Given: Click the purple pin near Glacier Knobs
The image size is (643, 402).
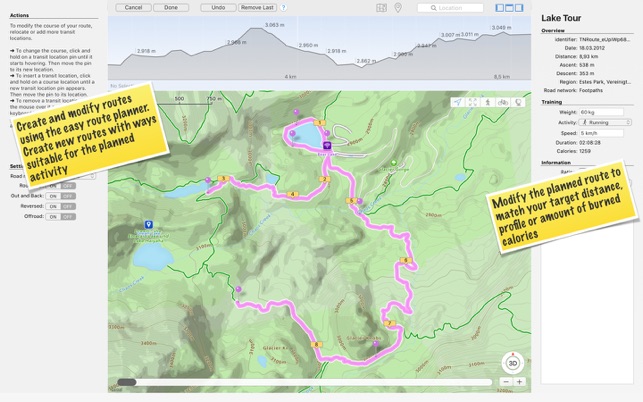Looking at the screenshot, I should (x=376, y=344).
